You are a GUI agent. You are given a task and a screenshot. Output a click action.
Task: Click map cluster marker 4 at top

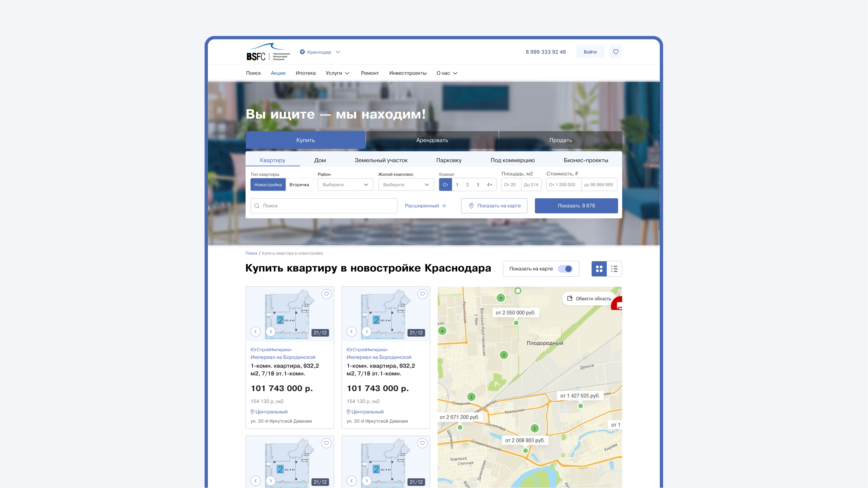coord(501,298)
